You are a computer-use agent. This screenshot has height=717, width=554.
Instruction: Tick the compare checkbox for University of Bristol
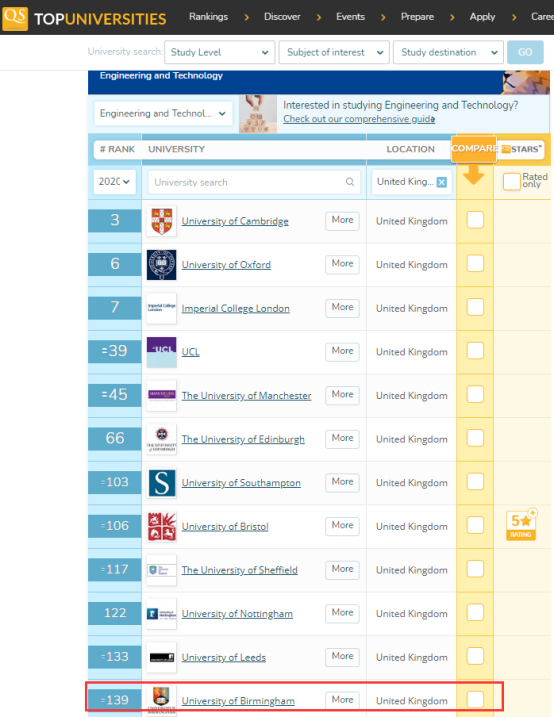point(475,525)
